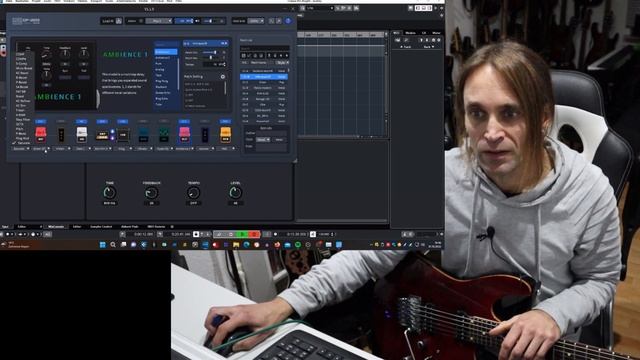Viewport: 640px width, 360px height.
Task: Open Microsoft Edge from taskbar
Action: (x=246, y=245)
